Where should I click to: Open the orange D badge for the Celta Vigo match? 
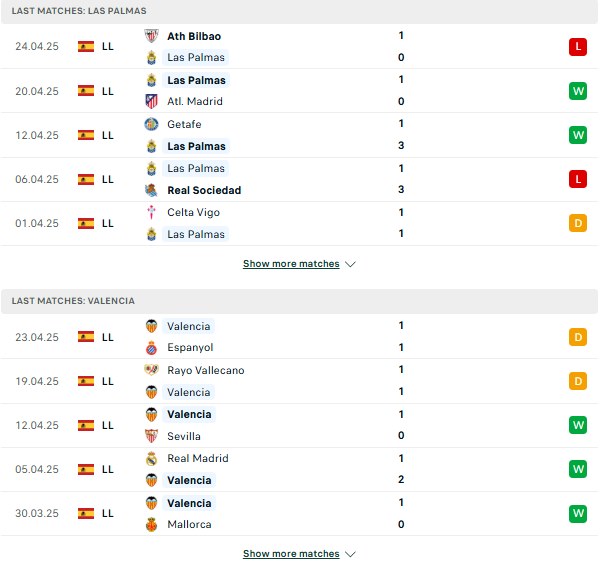(578, 223)
